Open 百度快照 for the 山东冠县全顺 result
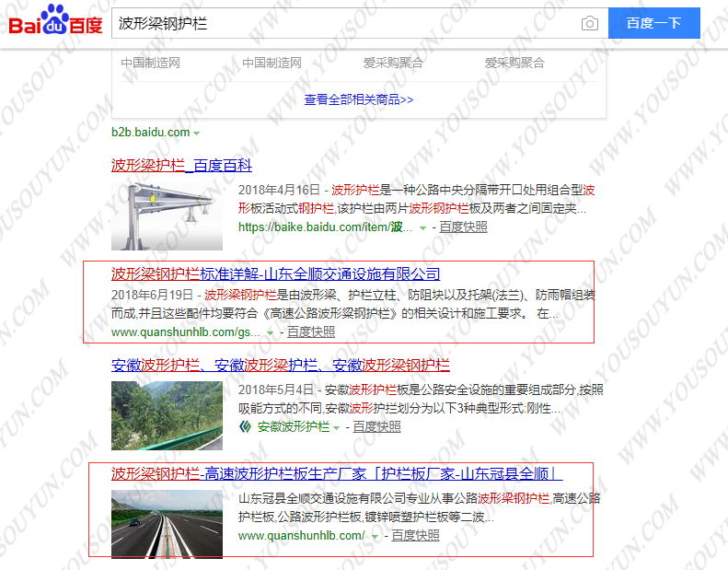The height and width of the screenshot is (570, 728). 415,535
